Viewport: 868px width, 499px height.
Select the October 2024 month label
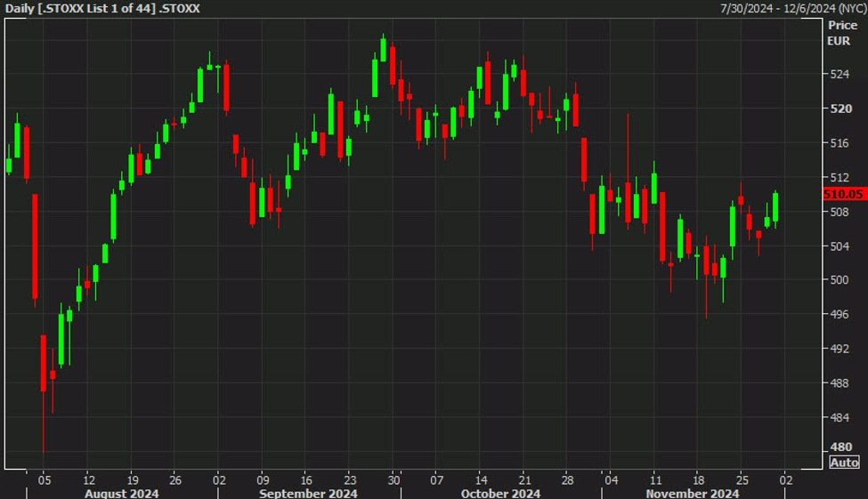pos(500,493)
